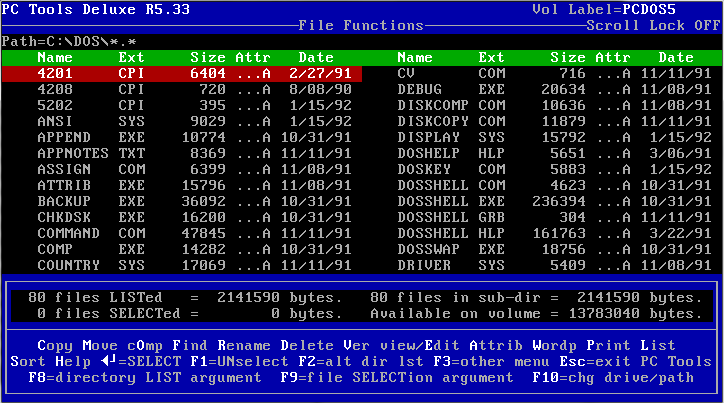Click the Sort command
This screenshot has height=403, width=724.
pos(28,361)
